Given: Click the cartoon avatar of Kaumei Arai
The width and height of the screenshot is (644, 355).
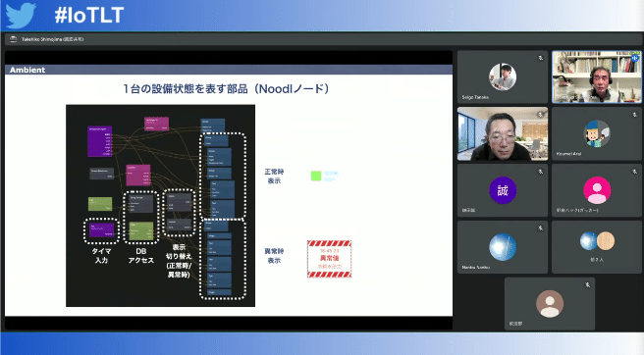Looking at the screenshot, I should click(596, 133).
